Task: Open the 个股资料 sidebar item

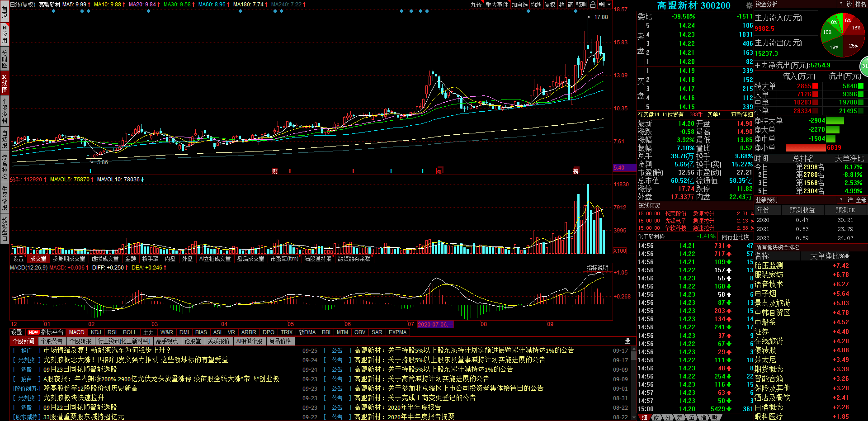Action: tap(5, 111)
